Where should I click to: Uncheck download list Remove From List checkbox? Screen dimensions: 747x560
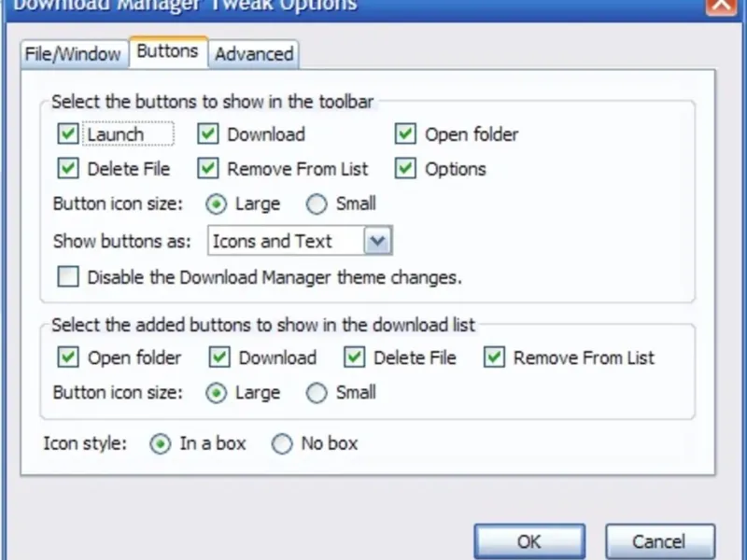tap(495, 357)
